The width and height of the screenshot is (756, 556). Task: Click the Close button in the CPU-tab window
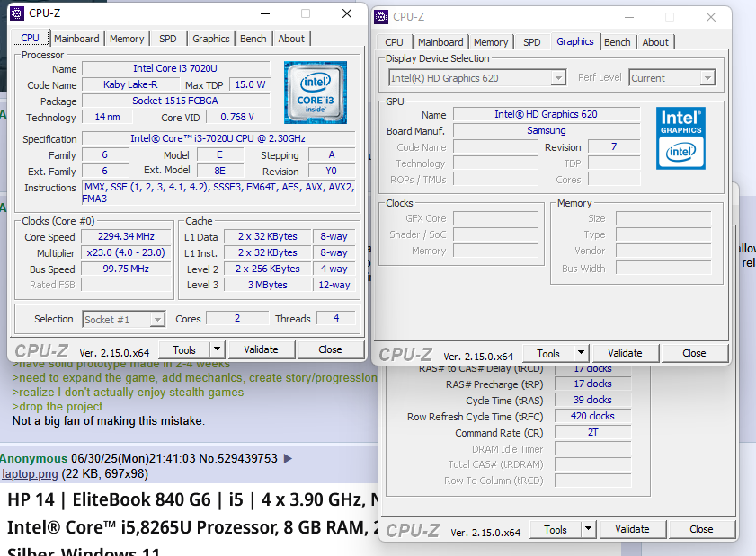(x=330, y=349)
